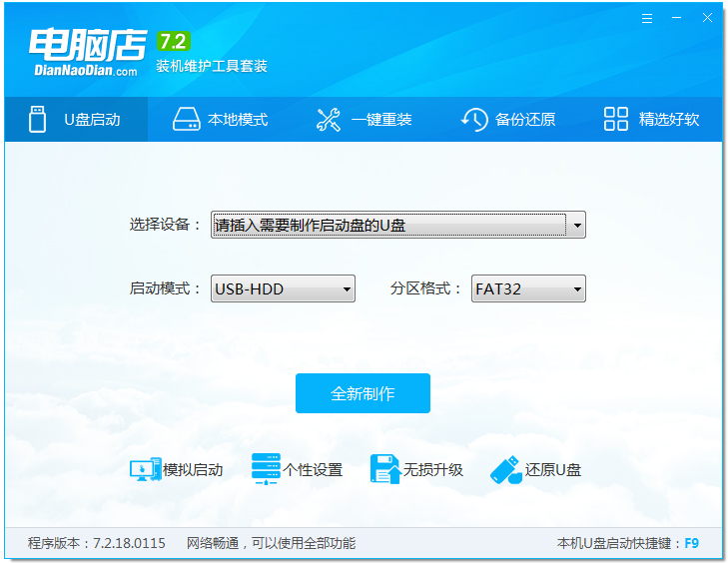Switch to the 本地模式 tab

point(220,119)
